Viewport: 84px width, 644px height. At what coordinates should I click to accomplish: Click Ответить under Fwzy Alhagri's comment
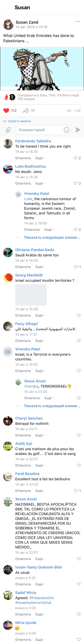23,341
